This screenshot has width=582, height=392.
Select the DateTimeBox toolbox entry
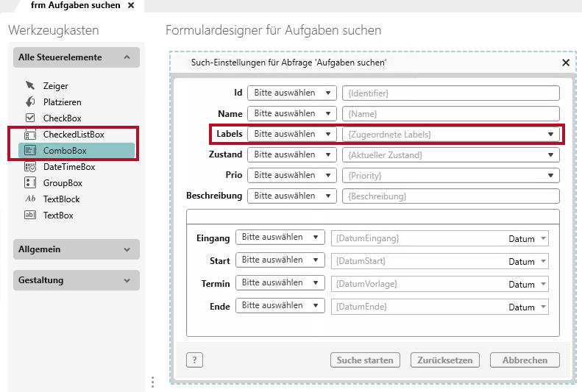[x=77, y=166]
